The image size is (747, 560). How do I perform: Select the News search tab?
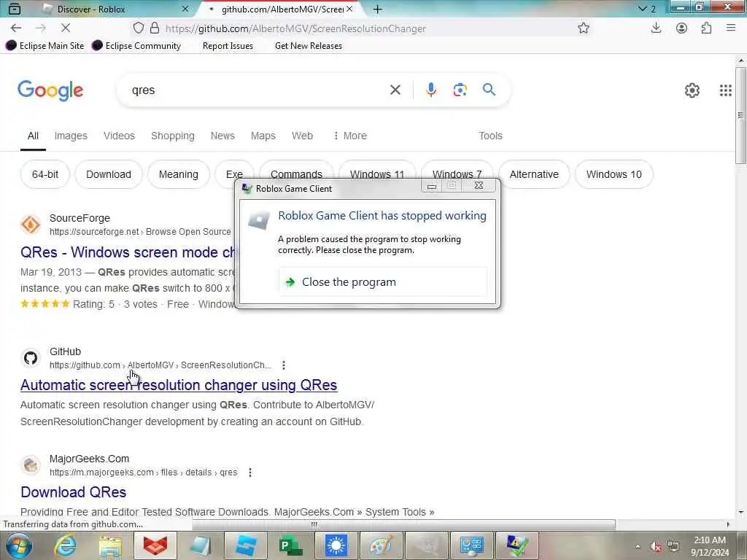point(222,136)
